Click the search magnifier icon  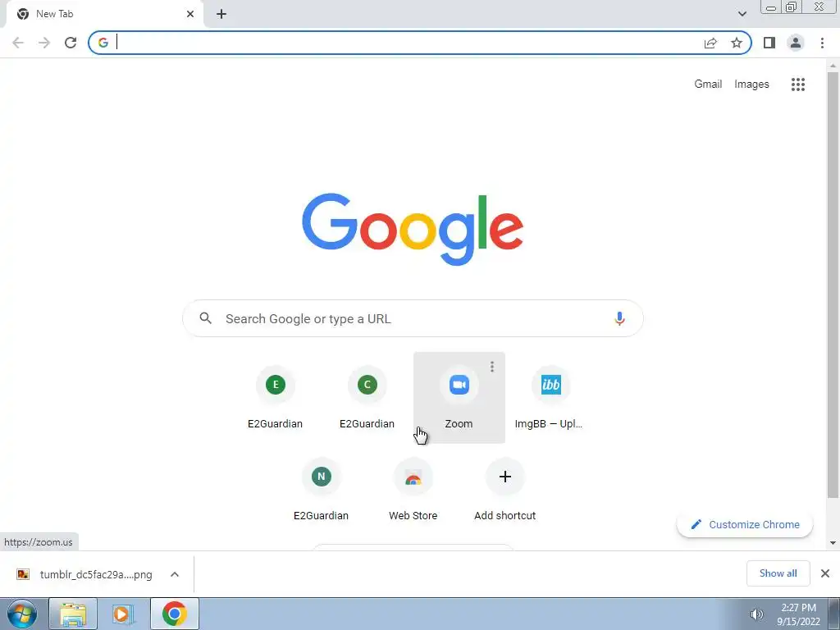pos(206,318)
